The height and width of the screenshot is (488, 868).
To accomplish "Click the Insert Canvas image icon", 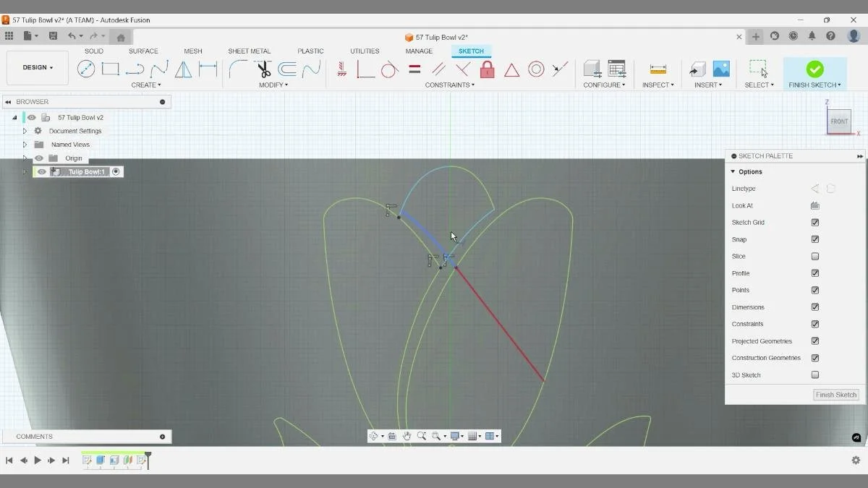I will point(721,67).
